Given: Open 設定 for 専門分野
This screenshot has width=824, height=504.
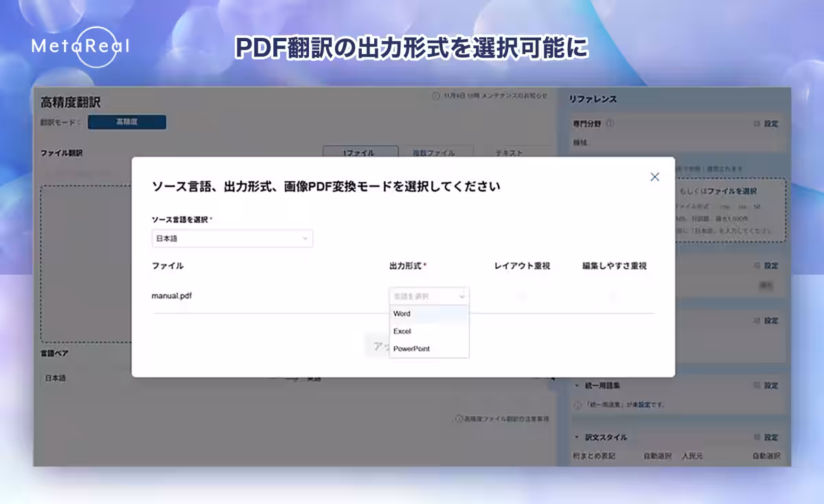Looking at the screenshot, I should pyautogui.click(x=766, y=124).
